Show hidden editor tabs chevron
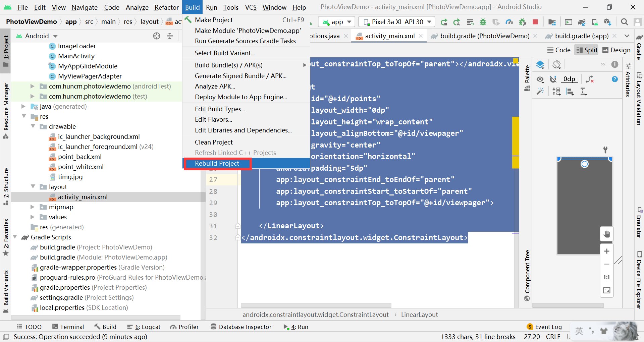Screen dimensions: 644x342 [627, 36]
